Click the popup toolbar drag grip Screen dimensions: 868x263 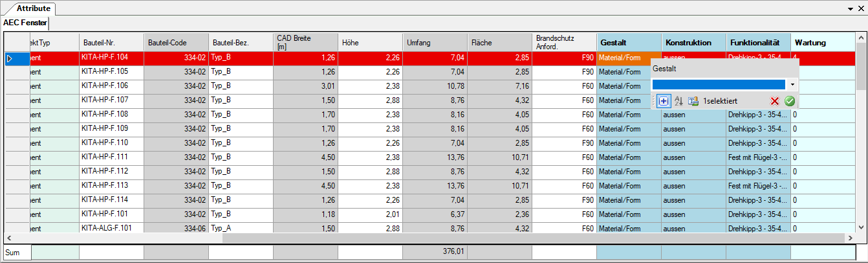(x=655, y=101)
